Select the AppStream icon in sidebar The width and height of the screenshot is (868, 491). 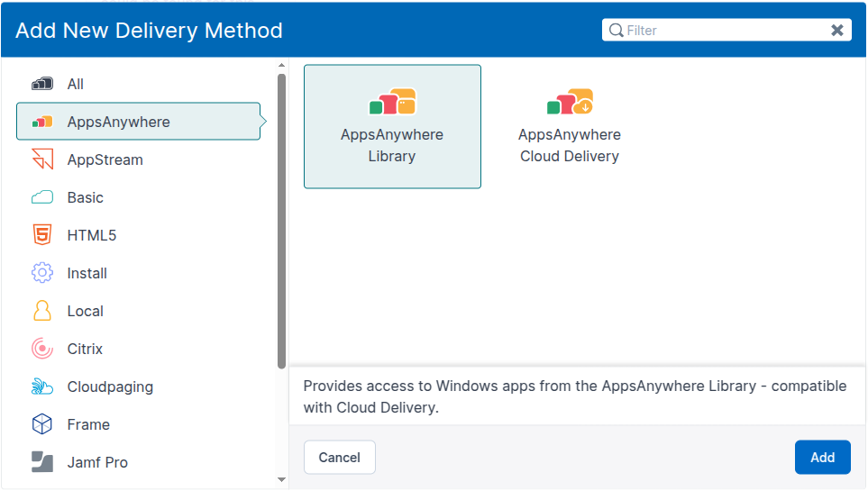(x=42, y=159)
